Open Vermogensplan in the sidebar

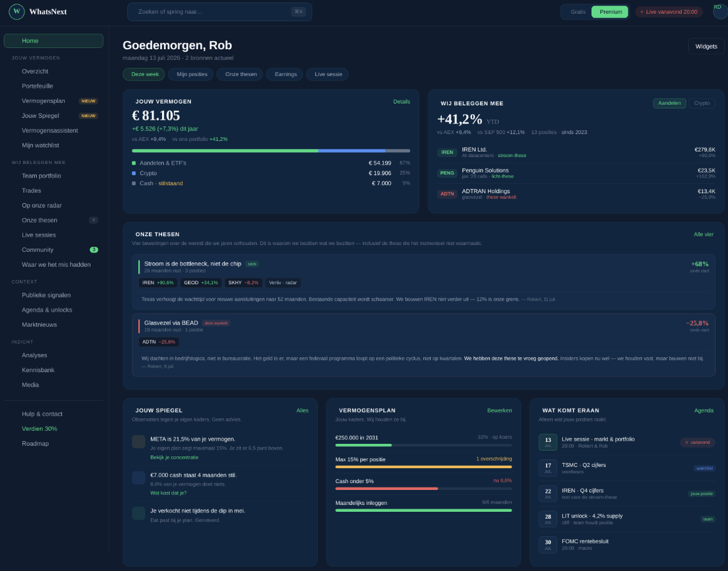(54, 101)
